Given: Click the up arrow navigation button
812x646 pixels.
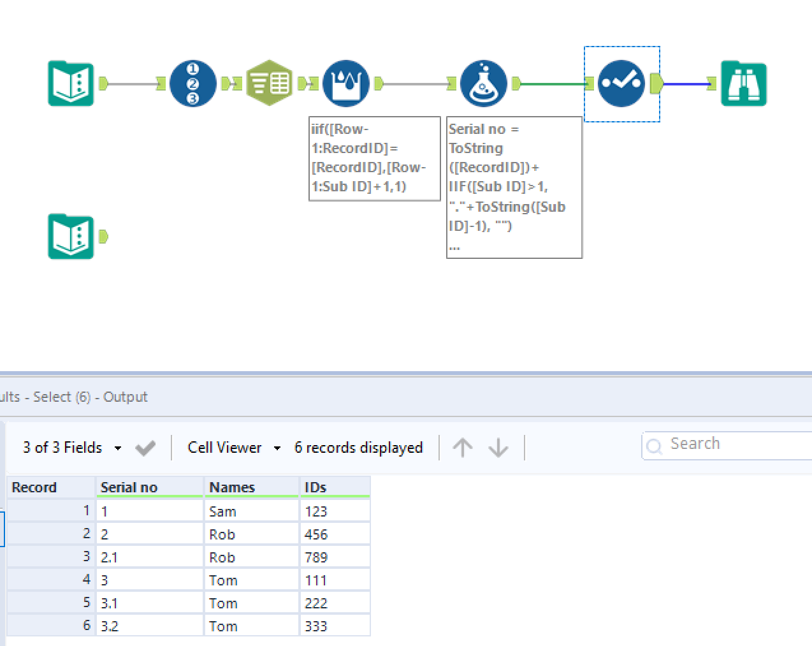Looking at the screenshot, I should [x=463, y=448].
